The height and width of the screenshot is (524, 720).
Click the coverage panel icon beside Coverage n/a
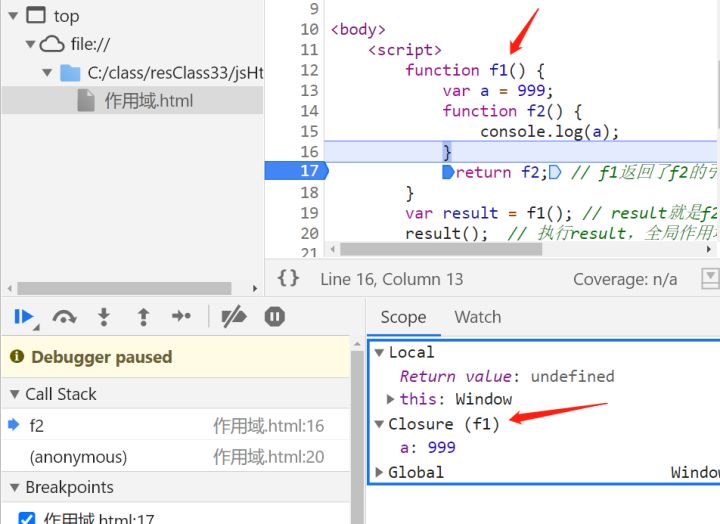[710, 278]
